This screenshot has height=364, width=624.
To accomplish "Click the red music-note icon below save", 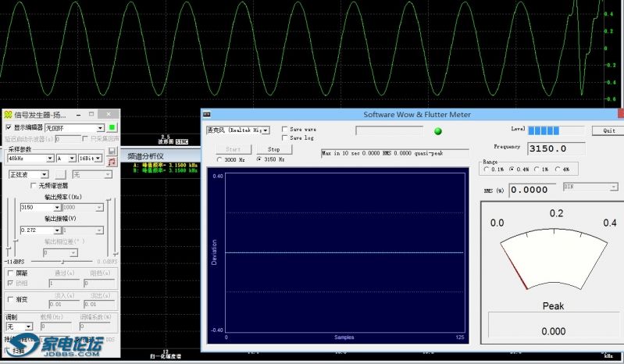I will point(112,162).
